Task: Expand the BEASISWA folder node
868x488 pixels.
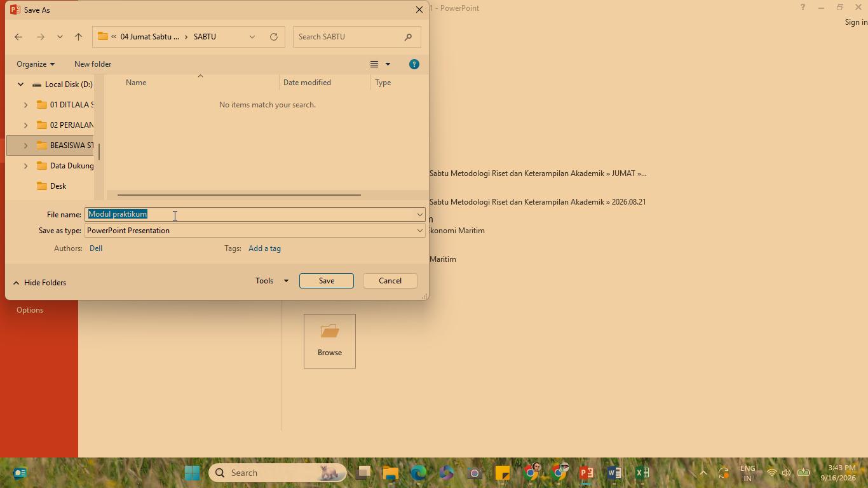Action: pyautogui.click(x=25, y=146)
